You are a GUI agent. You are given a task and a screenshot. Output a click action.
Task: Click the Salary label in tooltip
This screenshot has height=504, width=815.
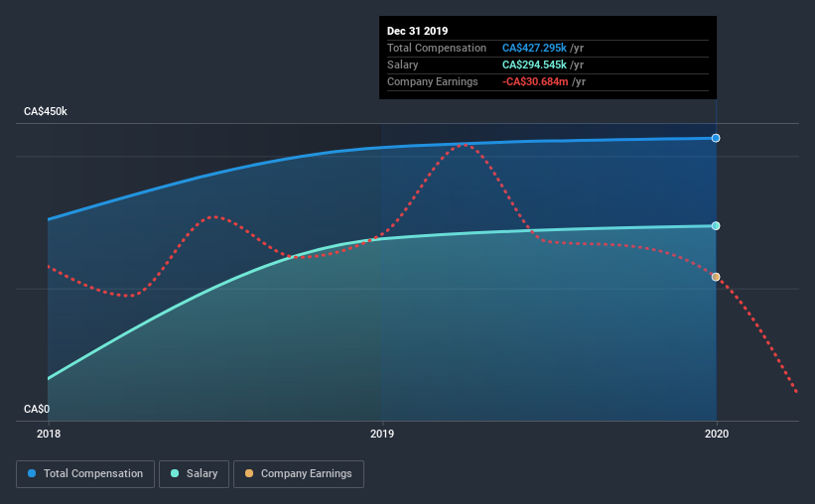tap(402, 64)
